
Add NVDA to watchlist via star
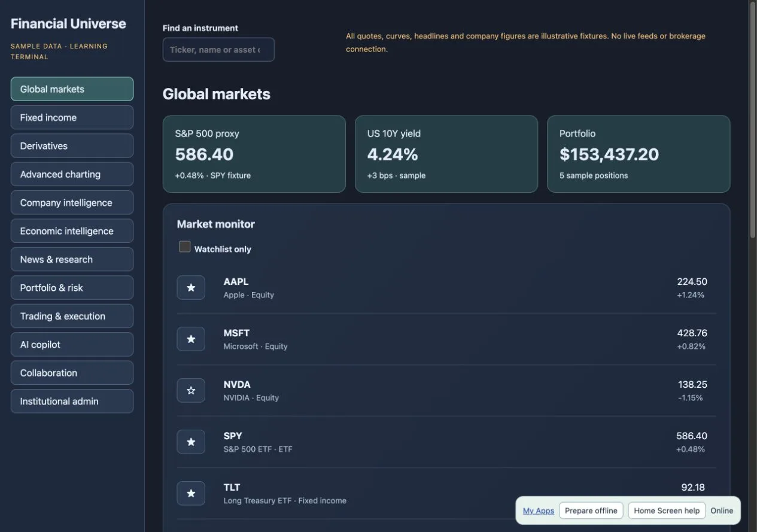[191, 391]
